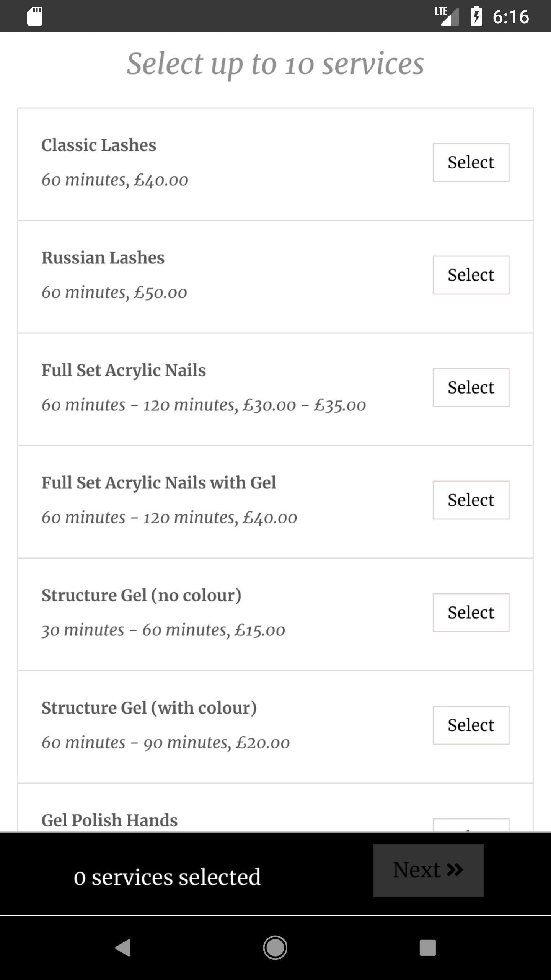Select the Russian Lashes service
The width and height of the screenshot is (551, 980).
click(x=471, y=275)
